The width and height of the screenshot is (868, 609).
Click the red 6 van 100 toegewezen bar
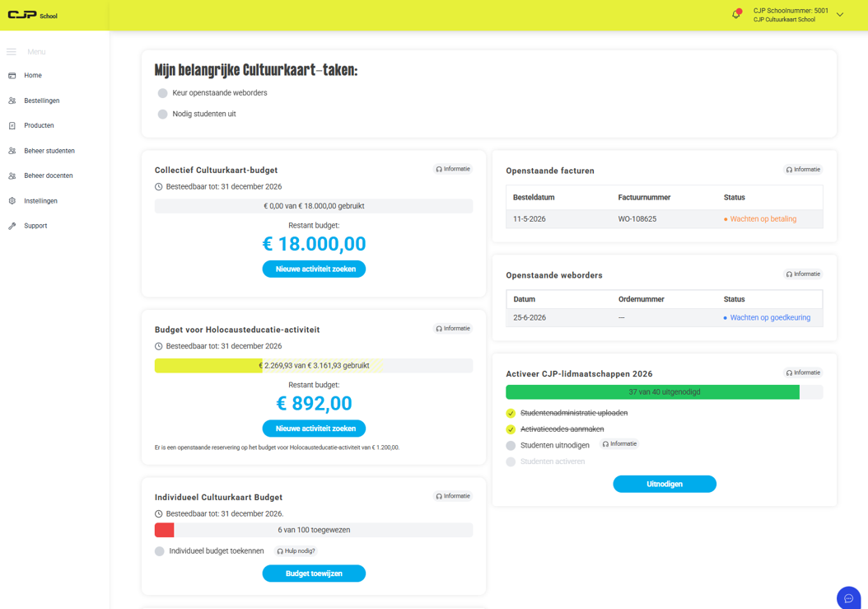click(x=314, y=530)
